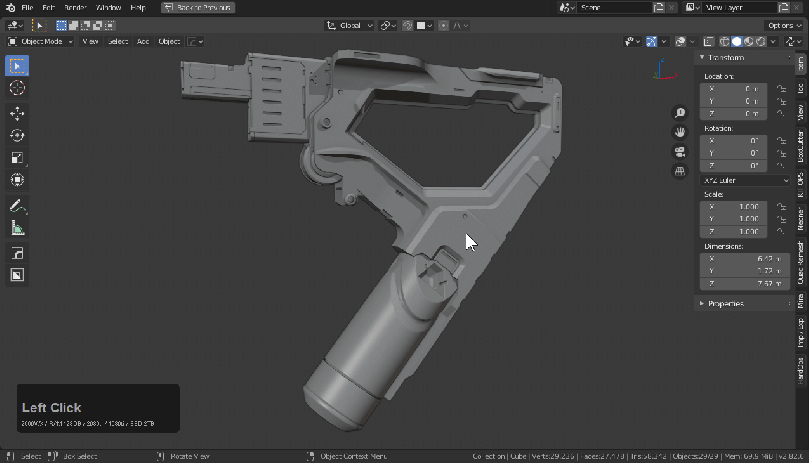Activate the Rotate tool

tap(17, 135)
